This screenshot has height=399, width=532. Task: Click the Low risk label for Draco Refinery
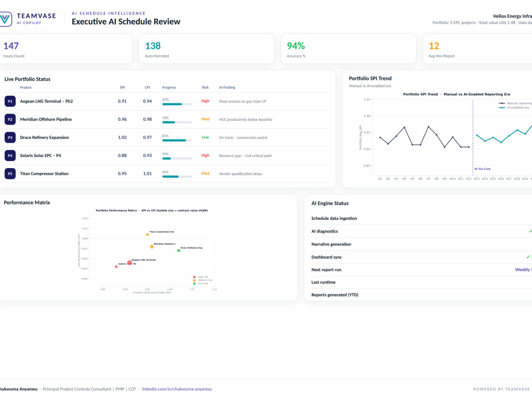click(205, 137)
